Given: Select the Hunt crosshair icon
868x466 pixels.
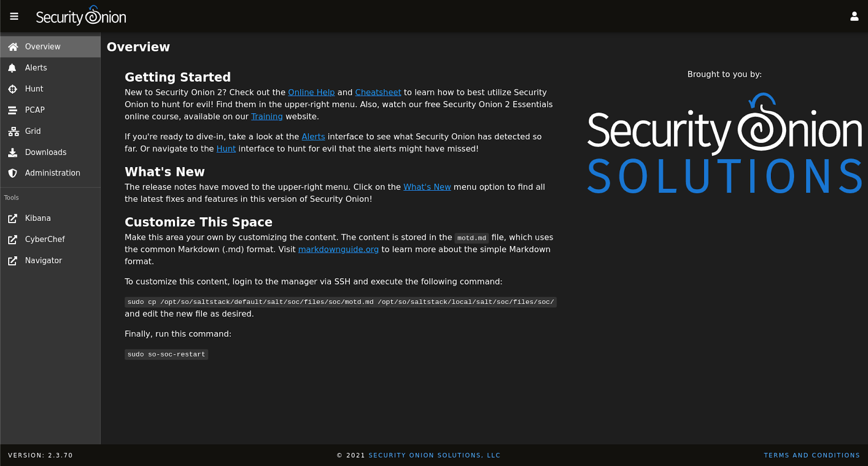Looking at the screenshot, I should coord(13,89).
